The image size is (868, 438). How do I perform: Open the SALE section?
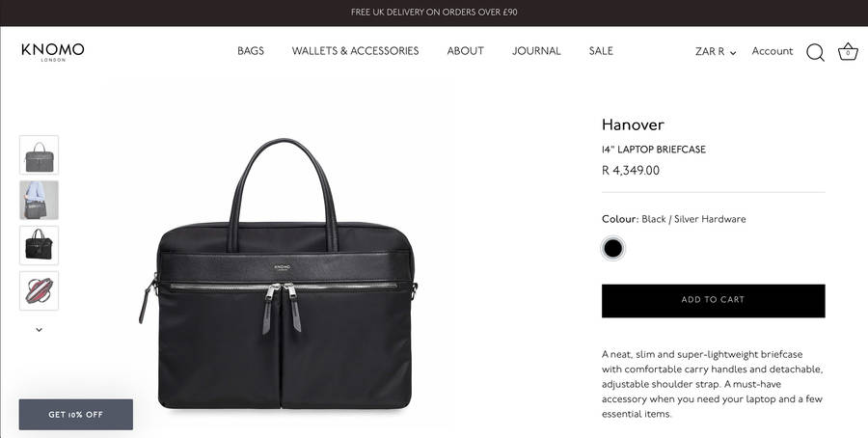(601, 51)
